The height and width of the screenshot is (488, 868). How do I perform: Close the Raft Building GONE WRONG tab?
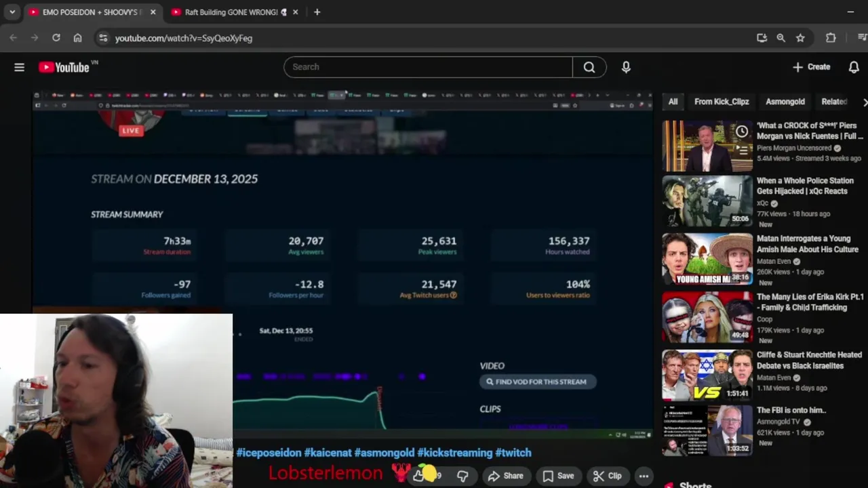pos(295,12)
